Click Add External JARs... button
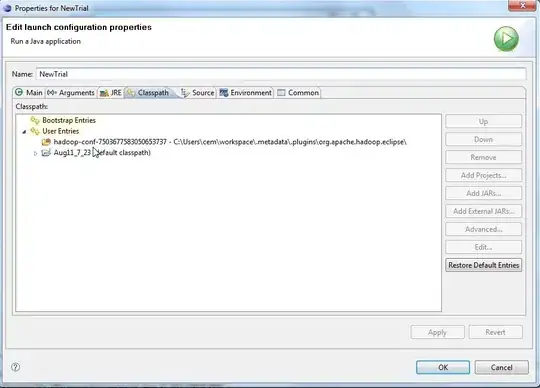The image size is (540, 388). [483, 211]
